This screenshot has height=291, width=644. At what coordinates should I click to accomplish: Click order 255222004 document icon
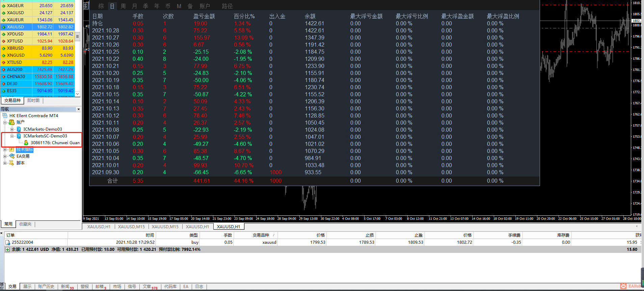(8, 242)
